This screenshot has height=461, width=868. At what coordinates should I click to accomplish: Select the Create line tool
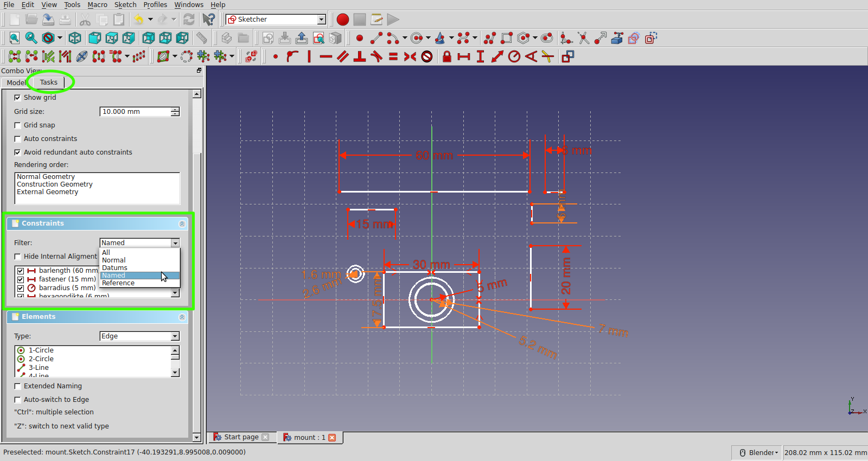pos(376,38)
